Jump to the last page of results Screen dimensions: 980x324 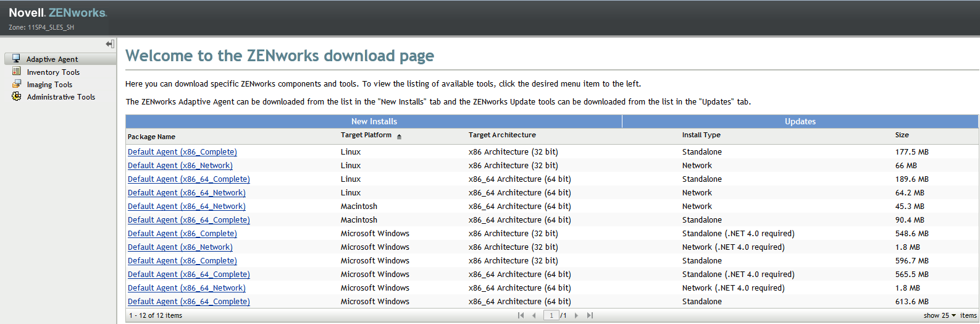point(590,315)
